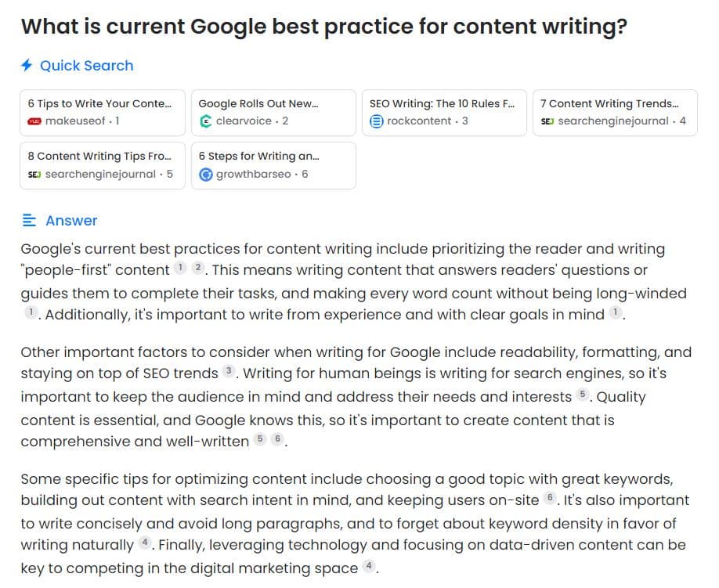Click citation 3 after "SEO trends"
719x588 pixels.
[229, 371]
